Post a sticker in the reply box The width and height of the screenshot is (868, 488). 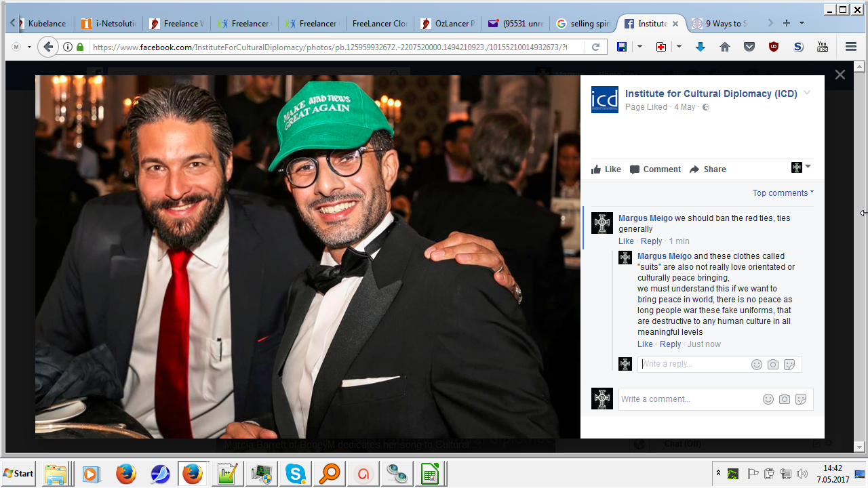click(x=789, y=365)
